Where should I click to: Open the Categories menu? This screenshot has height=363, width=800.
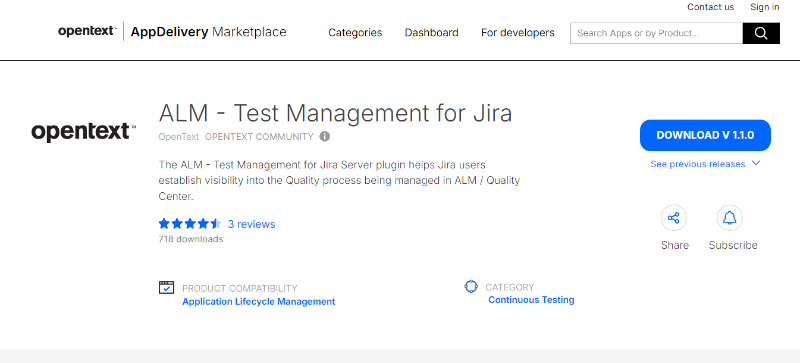(355, 33)
